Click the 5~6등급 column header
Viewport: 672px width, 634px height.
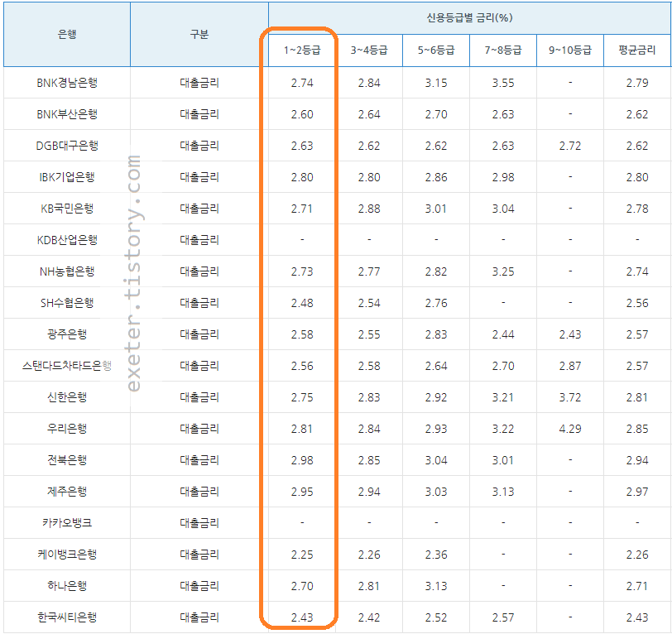[436, 50]
